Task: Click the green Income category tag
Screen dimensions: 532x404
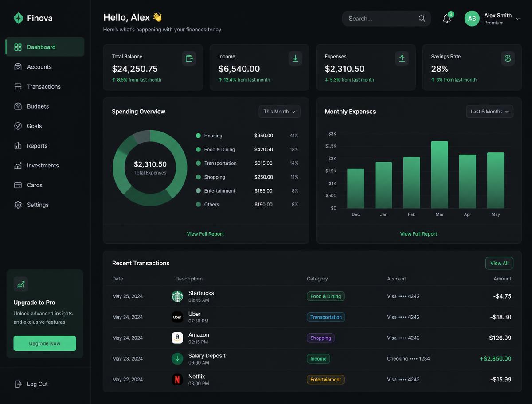Action: click(x=318, y=359)
